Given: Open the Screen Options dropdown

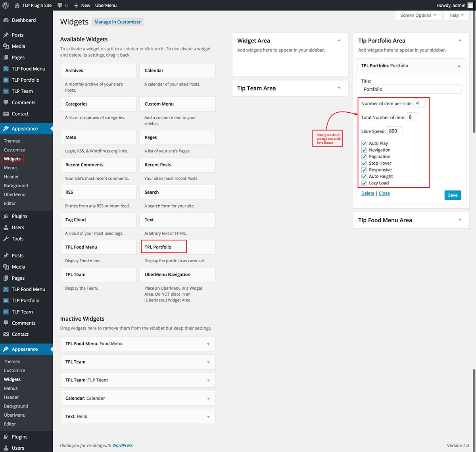Looking at the screenshot, I should pyautogui.click(x=418, y=15).
